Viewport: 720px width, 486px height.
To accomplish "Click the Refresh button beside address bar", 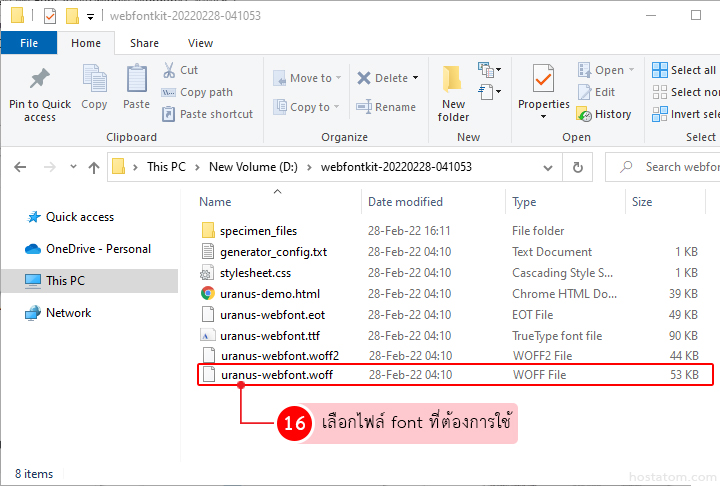I will pos(578,167).
